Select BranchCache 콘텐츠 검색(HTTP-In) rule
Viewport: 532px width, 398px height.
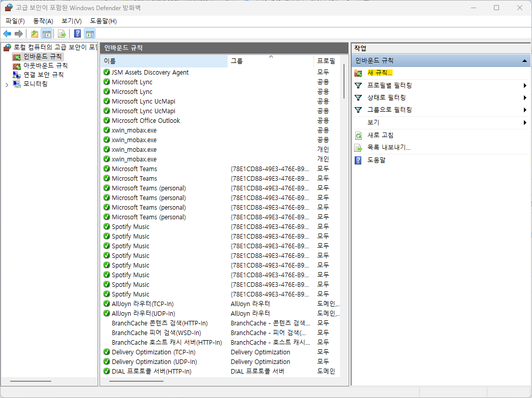click(x=160, y=323)
